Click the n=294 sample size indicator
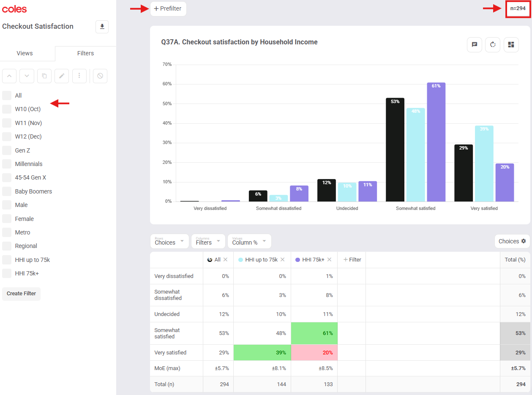Viewport: 532px width, 395px height. (518, 8)
